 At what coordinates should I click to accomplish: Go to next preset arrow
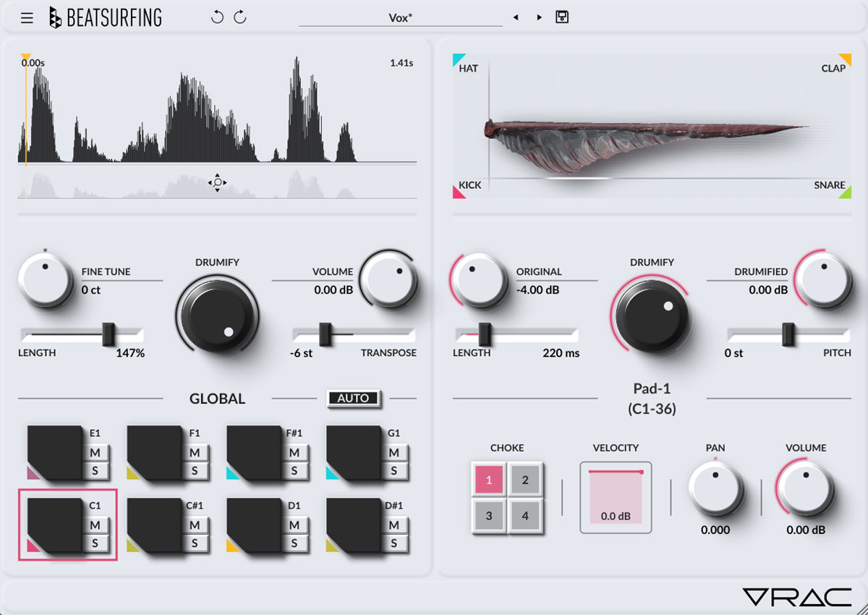[539, 17]
